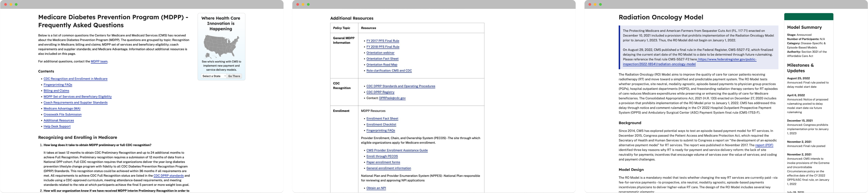Image resolution: width=868 pixels, height=193 pixels.
Task: Go to Billing and Claims section
Action: tap(56, 91)
